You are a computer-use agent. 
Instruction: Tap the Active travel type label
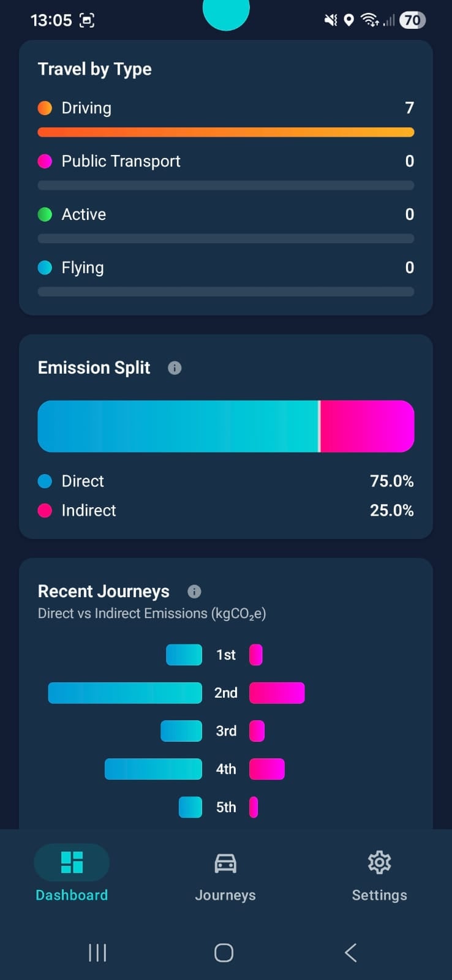coord(84,214)
